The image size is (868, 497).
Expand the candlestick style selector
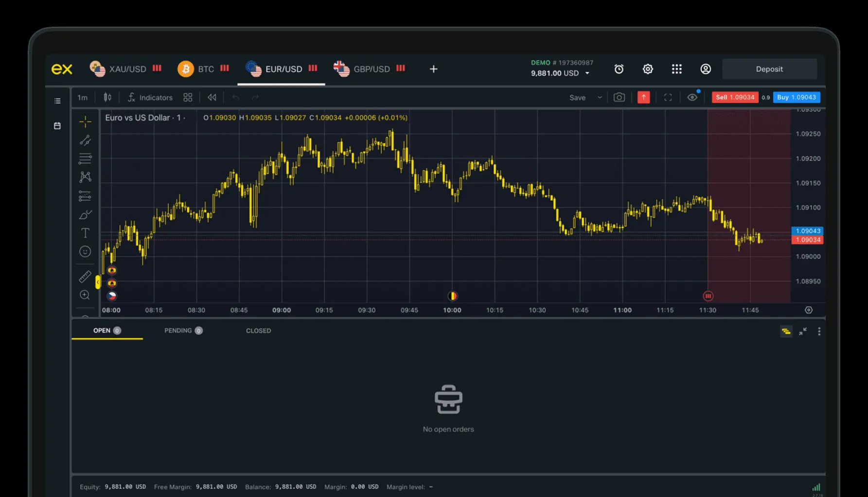coord(107,97)
